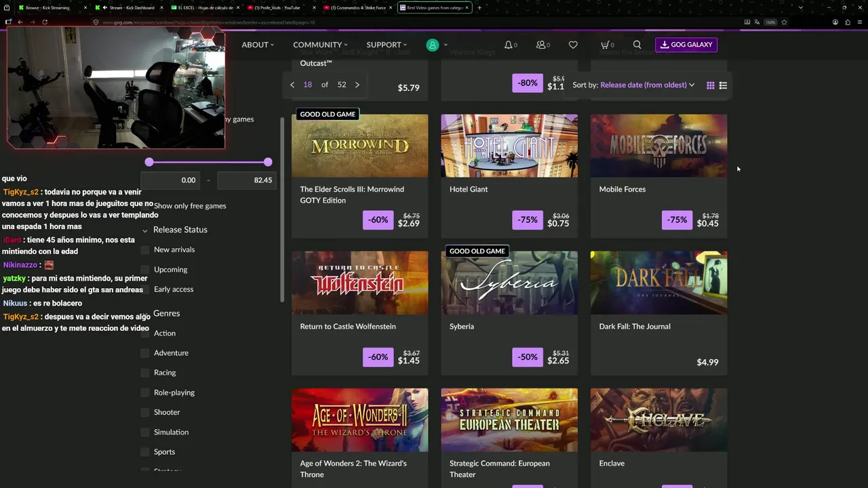
Task: Open the friends icon in the header
Action: pyautogui.click(x=541, y=45)
